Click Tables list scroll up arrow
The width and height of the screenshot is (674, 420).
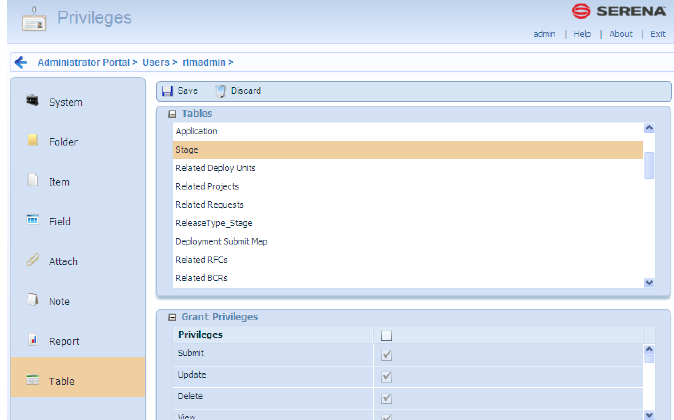[x=649, y=128]
